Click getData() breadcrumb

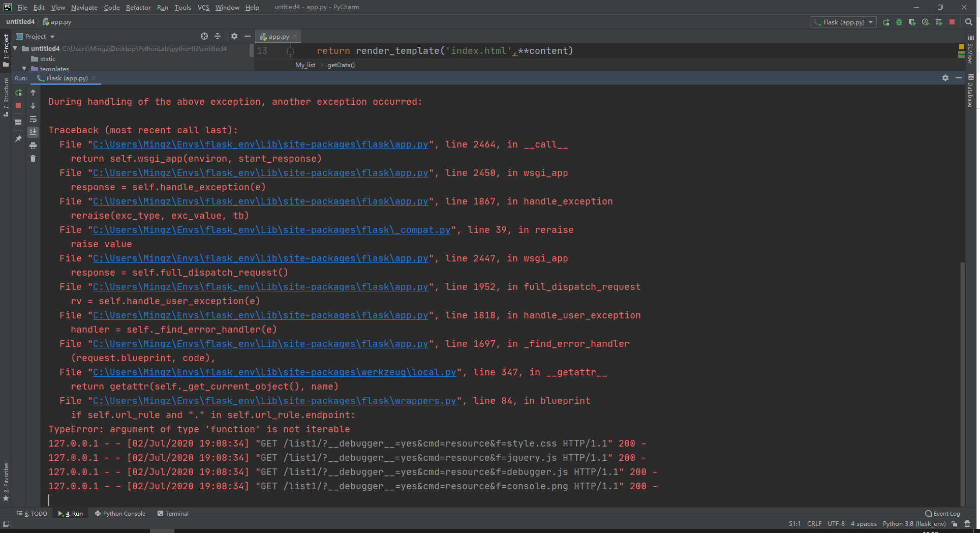(341, 65)
